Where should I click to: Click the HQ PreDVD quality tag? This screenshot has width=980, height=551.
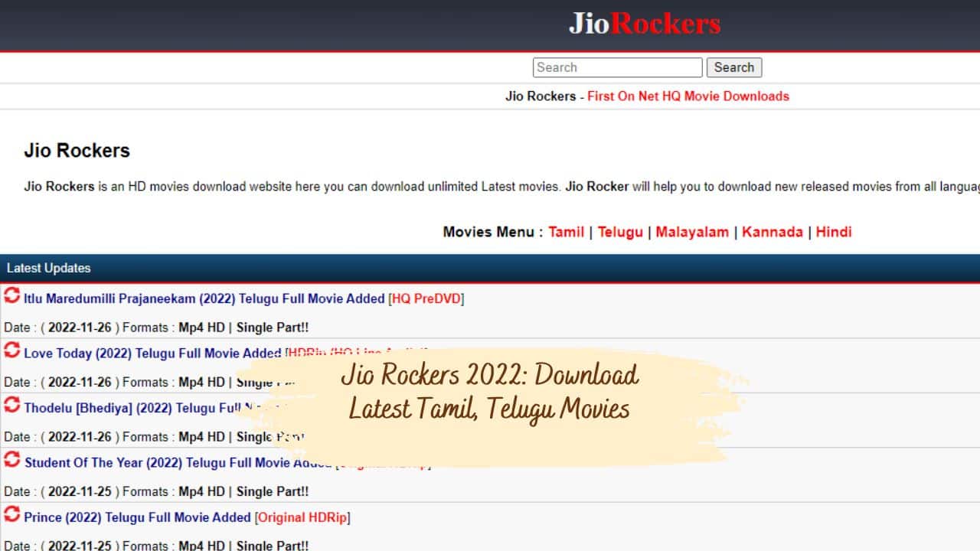(x=427, y=299)
